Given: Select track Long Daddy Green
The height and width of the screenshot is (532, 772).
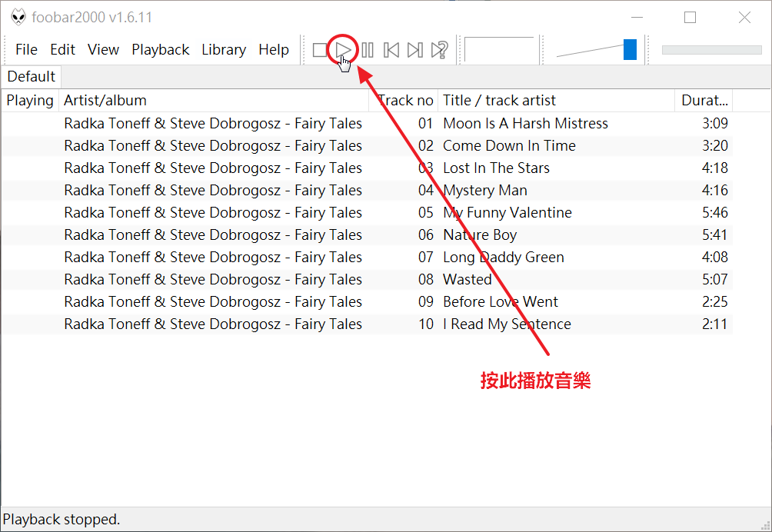Looking at the screenshot, I should (503, 257).
